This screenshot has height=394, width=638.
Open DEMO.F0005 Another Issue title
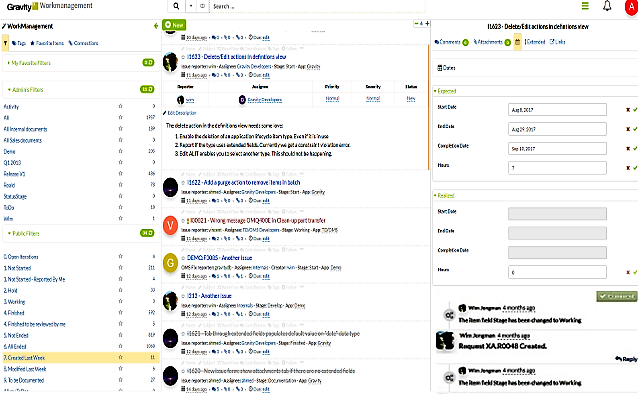click(x=219, y=258)
